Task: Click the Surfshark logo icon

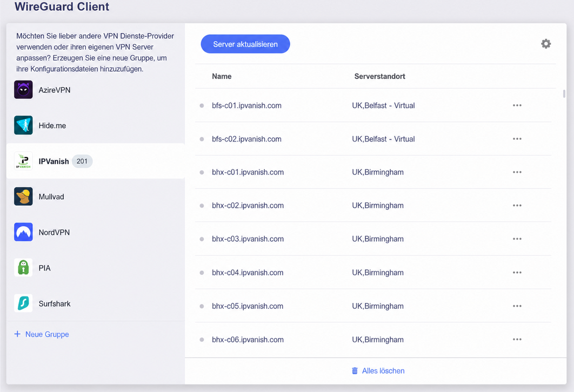Action: click(23, 303)
